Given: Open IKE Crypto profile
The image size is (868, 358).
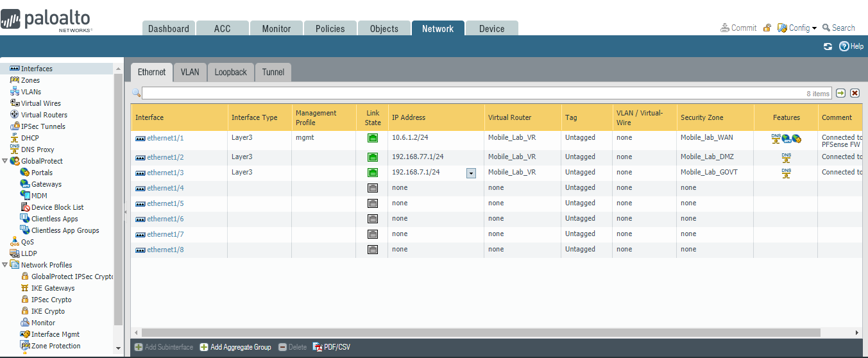Looking at the screenshot, I should point(47,311).
